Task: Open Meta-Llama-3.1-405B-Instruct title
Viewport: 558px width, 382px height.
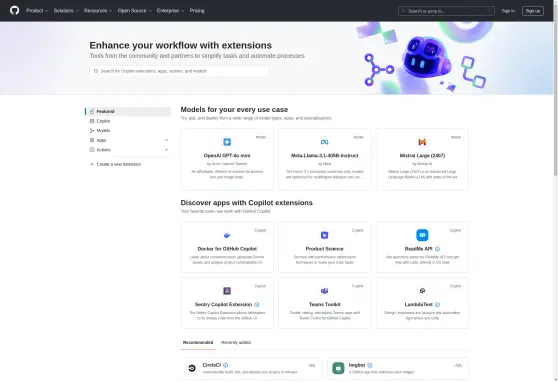Action: 324,156
